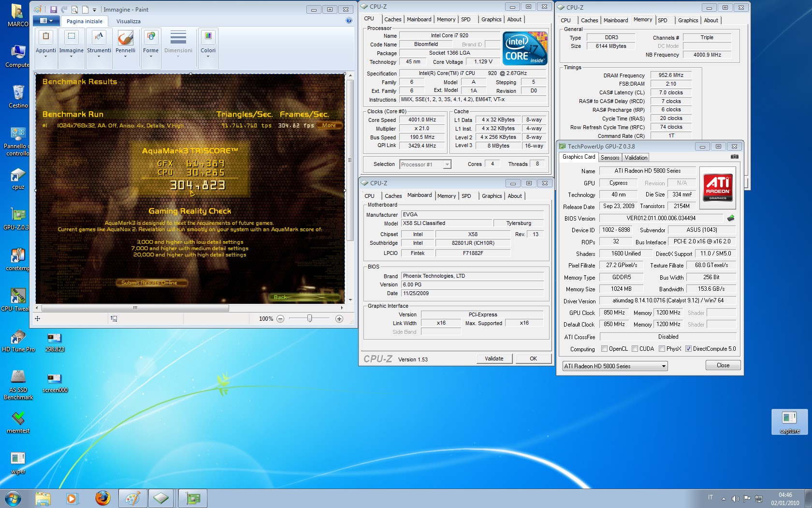
Task: Open Caches tab in top CPU-Z window
Action: 392,19
